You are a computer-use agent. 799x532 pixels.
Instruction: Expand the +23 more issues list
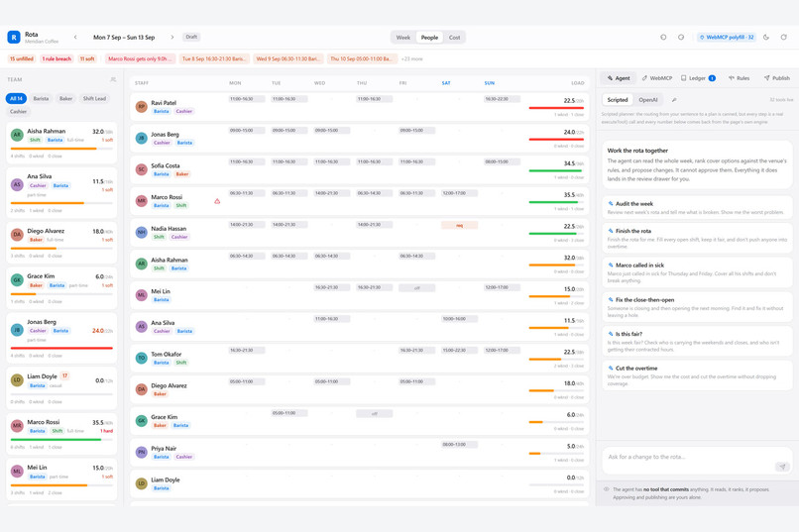[x=411, y=59]
